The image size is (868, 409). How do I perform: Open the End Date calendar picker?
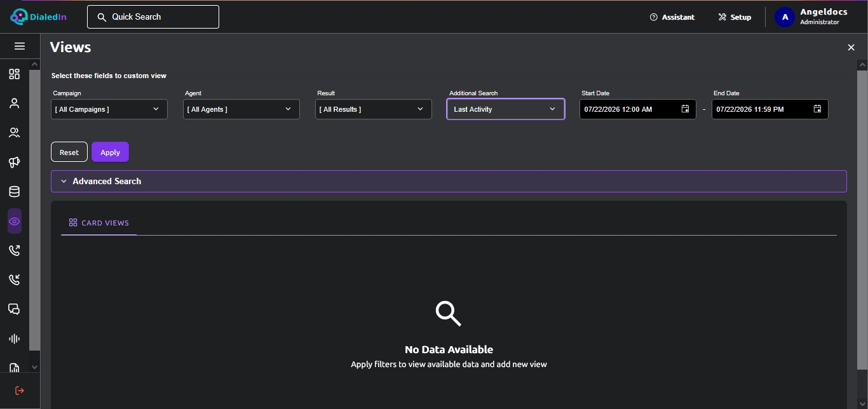point(818,109)
